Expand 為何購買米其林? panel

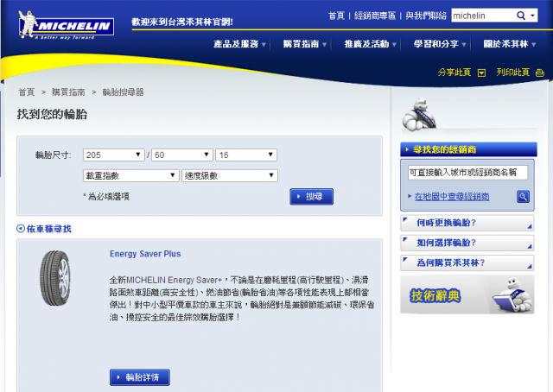pos(467,263)
